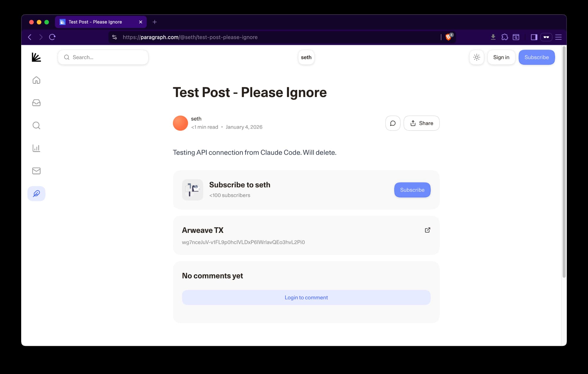Click the sidebar magnifier Explore icon

coord(36,126)
